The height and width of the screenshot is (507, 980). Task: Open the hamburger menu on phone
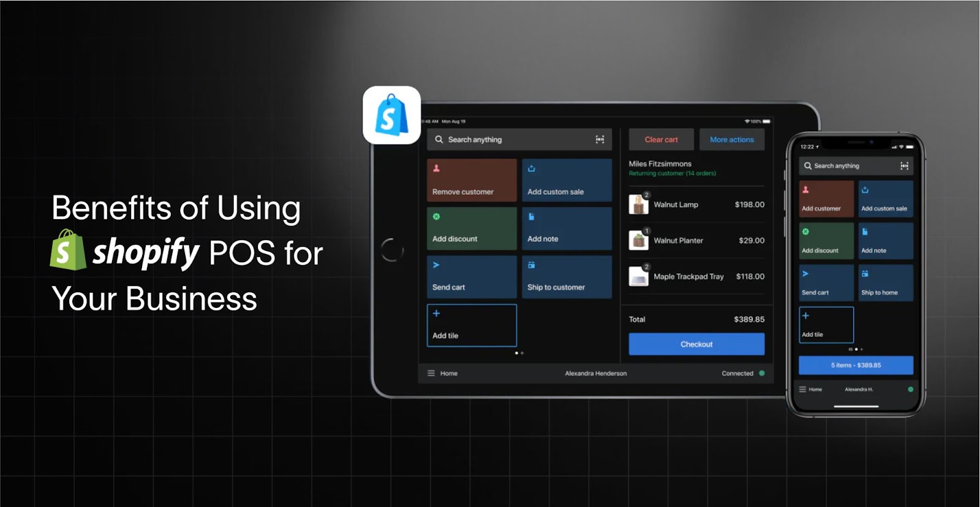click(802, 389)
